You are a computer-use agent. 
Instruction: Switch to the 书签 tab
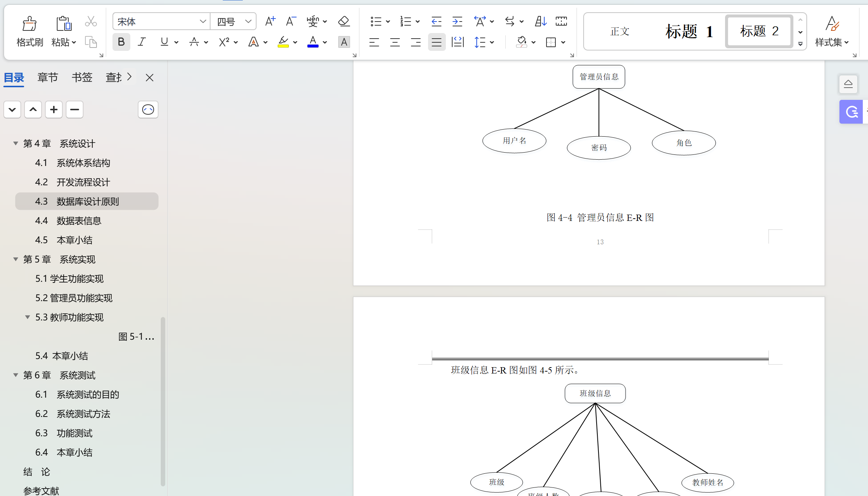[x=82, y=77]
